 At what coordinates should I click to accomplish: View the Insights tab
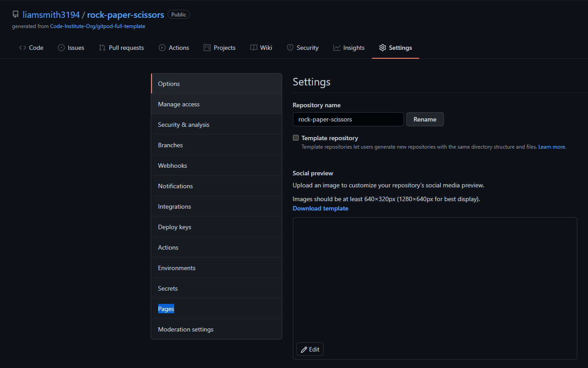pos(349,48)
